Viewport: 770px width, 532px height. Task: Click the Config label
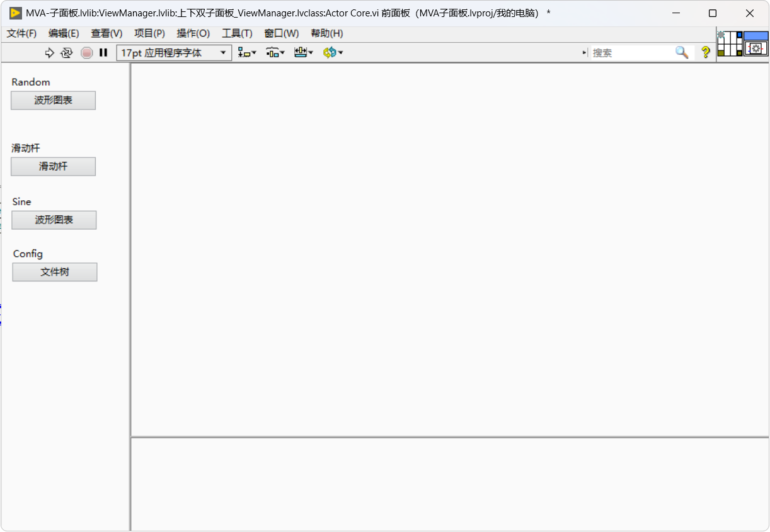pos(28,254)
